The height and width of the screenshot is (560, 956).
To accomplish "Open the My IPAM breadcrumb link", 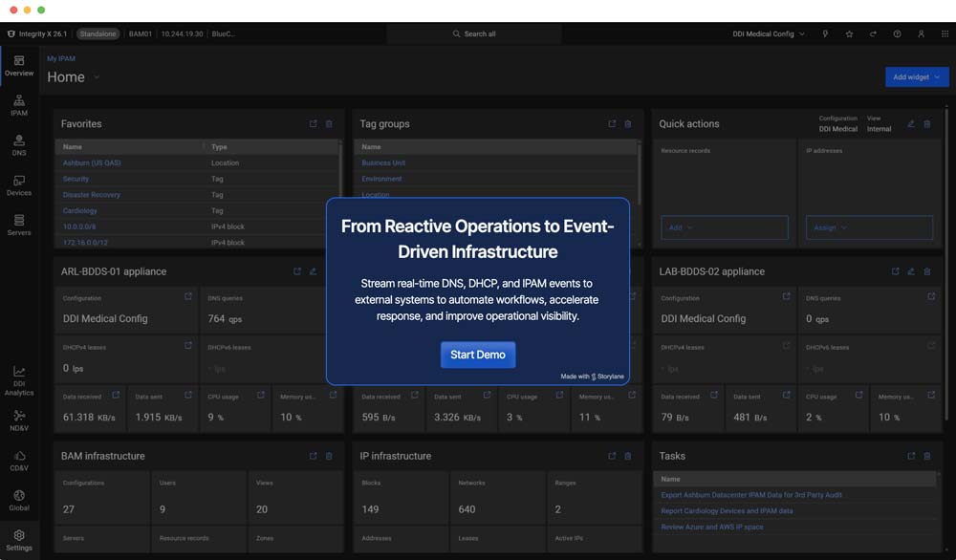I will tap(61, 58).
